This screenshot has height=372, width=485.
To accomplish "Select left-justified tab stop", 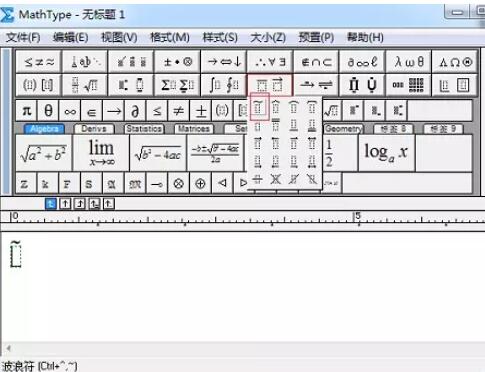I will (51, 203).
